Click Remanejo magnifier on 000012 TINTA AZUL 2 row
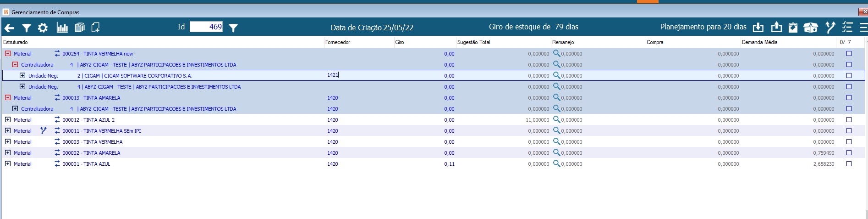The image size is (868, 219). pos(556,119)
